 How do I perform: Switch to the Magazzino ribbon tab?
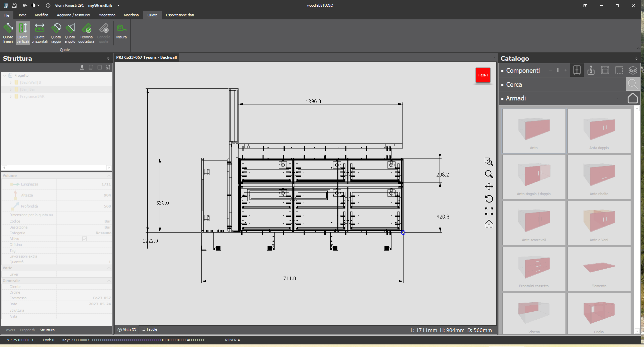pos(107,15)
